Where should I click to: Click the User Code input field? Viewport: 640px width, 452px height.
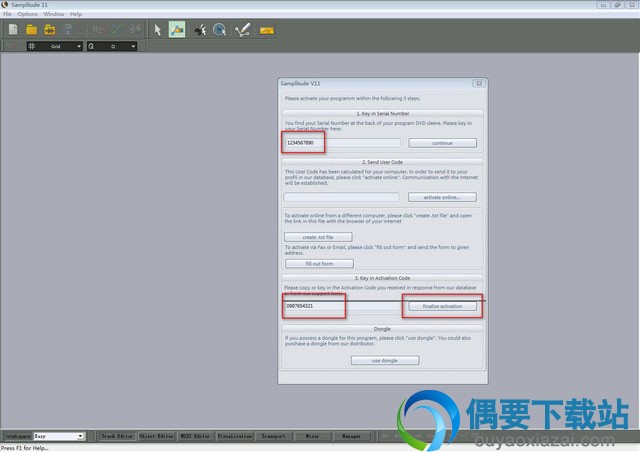coord(341,197)
